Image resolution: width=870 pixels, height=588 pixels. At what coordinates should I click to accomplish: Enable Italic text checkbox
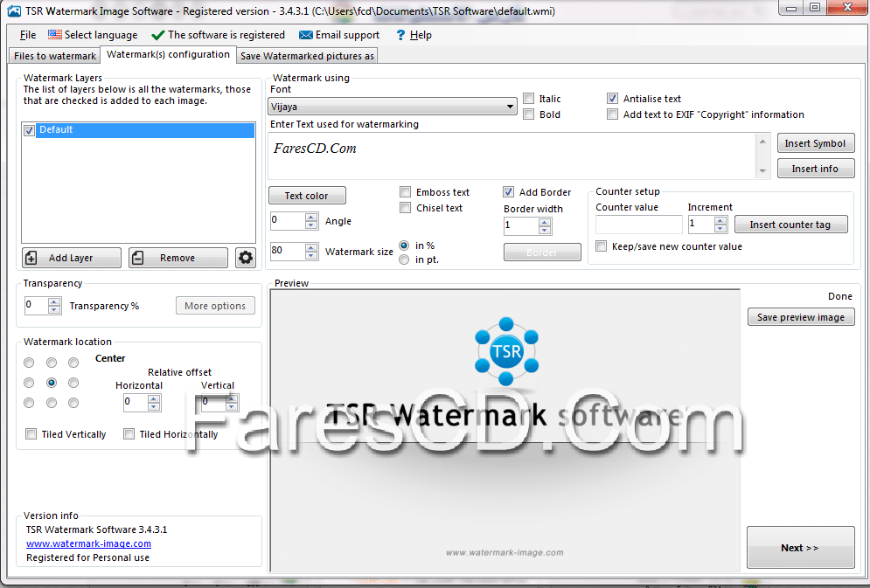[529, 99]
